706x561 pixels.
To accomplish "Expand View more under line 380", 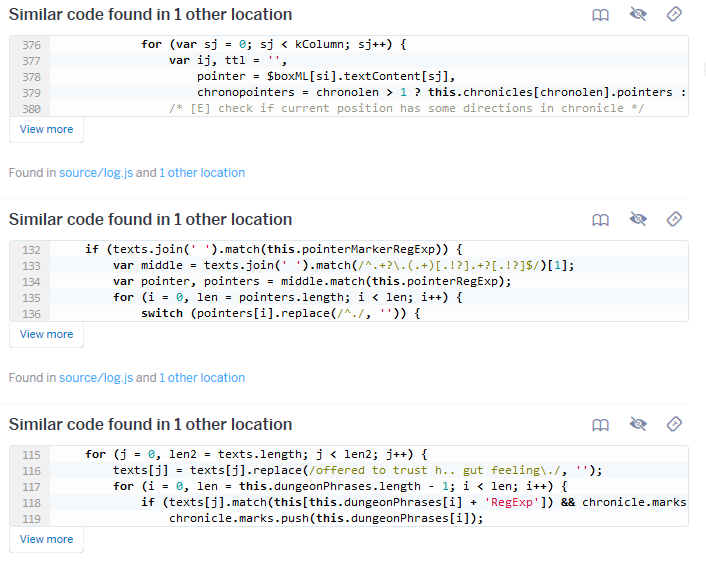I will click(x=46, y=129).
